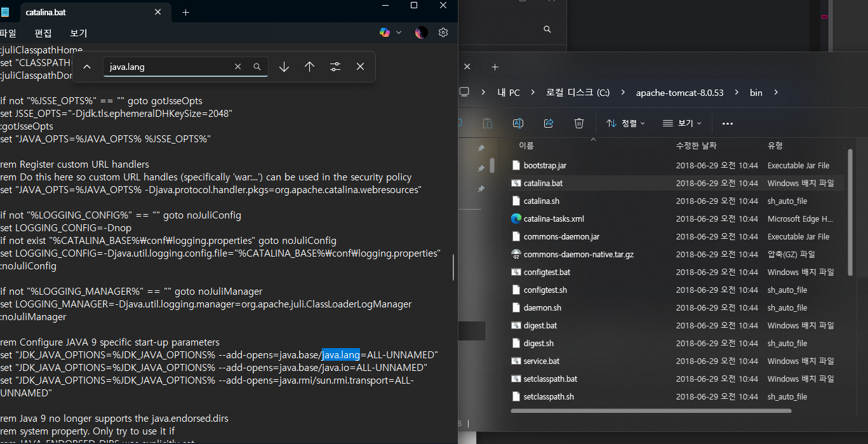Close the current File Explorer tab
The image size is (868, 444).
click(467, 67)
